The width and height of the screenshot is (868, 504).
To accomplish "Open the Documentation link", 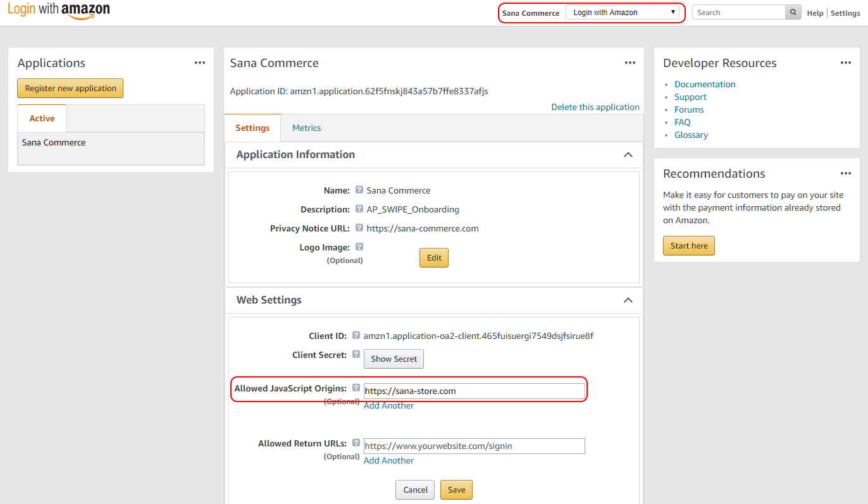I will [x=705, y=84].
